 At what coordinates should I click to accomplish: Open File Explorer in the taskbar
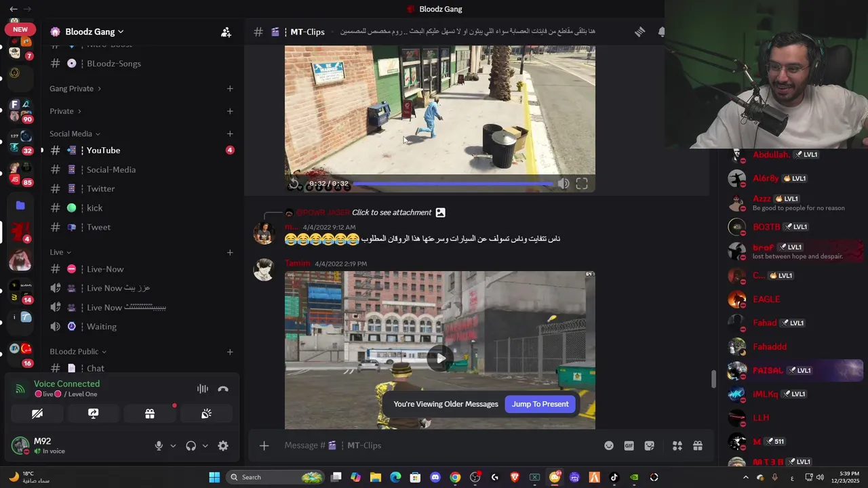tap(376, 477)
